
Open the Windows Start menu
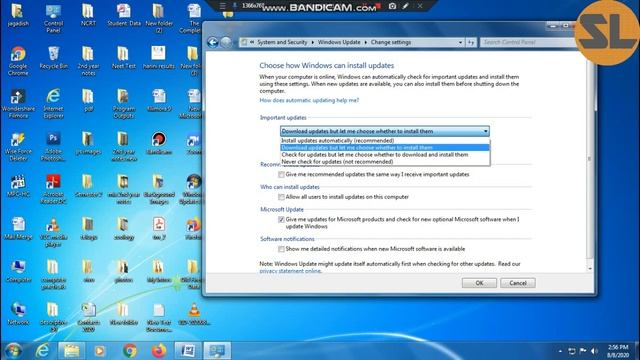(x=14, y=351)
